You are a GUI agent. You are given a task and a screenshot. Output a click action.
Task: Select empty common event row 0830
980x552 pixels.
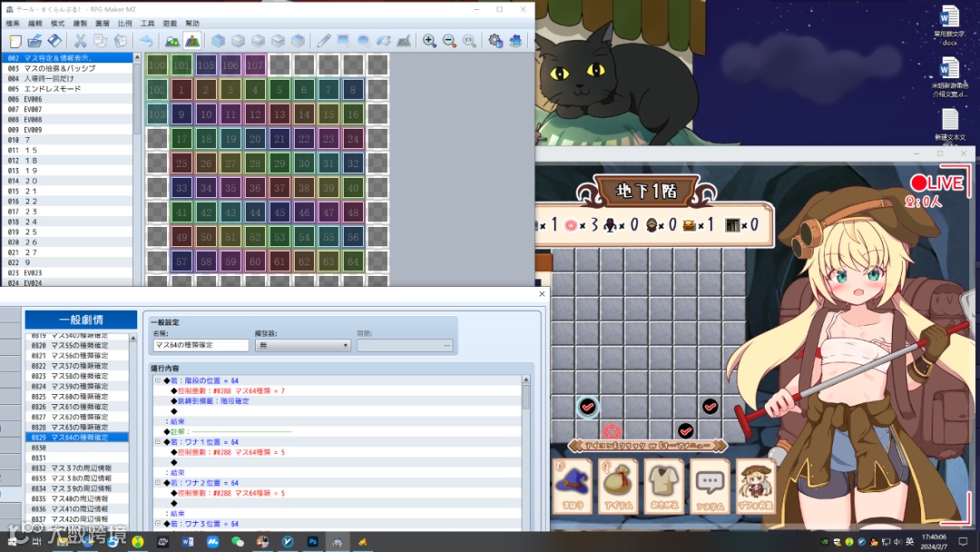[x=77, y=448]
